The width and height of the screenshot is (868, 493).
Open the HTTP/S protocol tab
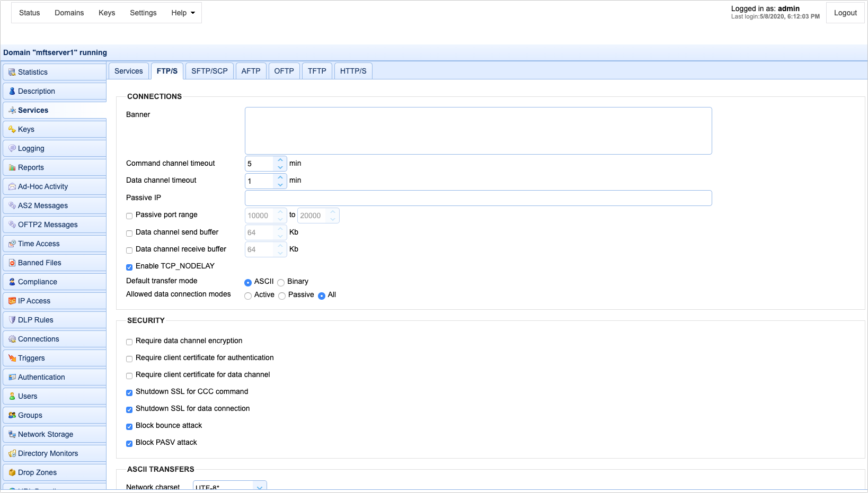pos(353,70)
